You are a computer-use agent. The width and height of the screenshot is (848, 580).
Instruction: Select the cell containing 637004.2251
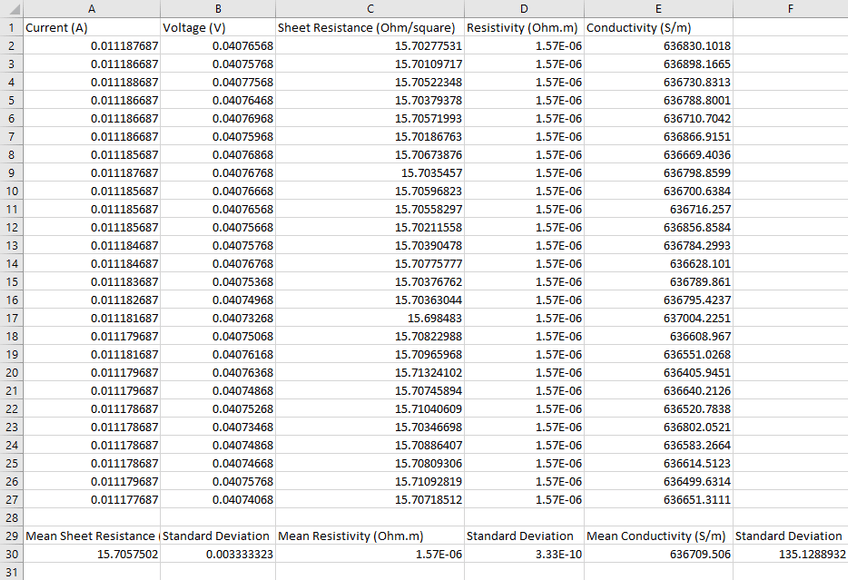658,318
